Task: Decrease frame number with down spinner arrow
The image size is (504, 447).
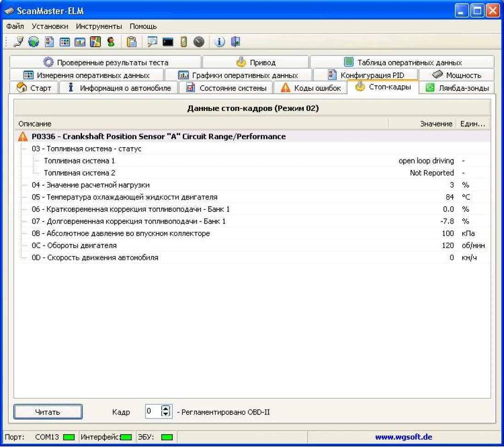Action: coord(166,414)
